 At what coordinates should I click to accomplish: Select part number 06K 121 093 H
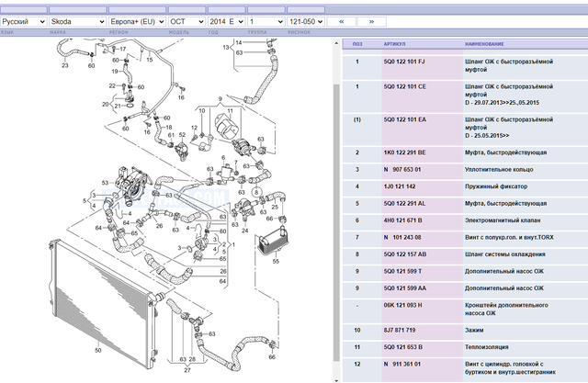tap(402, 305)
